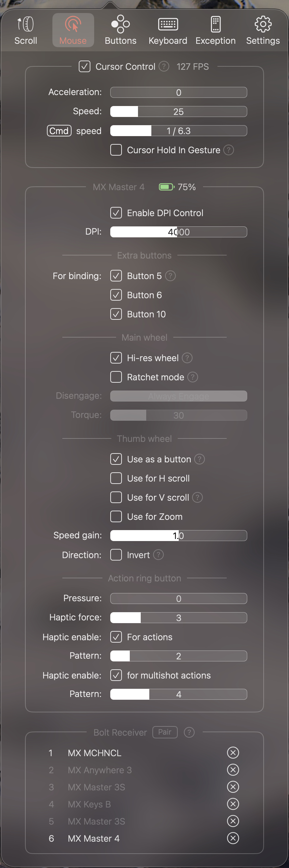Viewport: 289px width, 868px height.
Task: Click help icon beside Button 5
Action: tap(170, 276)
